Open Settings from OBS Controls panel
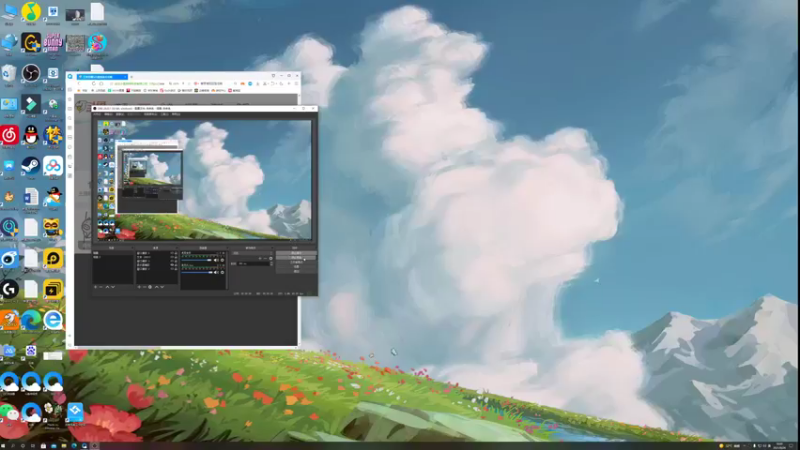The width and height of the screenshot is (800, 450). pyautogui.click(x=296, y=267)
